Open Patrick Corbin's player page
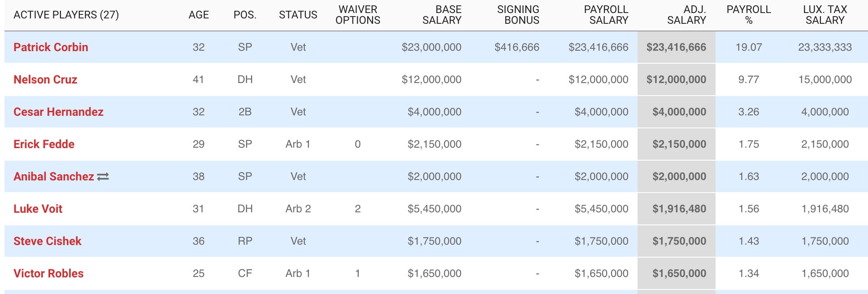The height and width of the screenshot is (294, 868). pyautogui.click(x=51, y=47)
